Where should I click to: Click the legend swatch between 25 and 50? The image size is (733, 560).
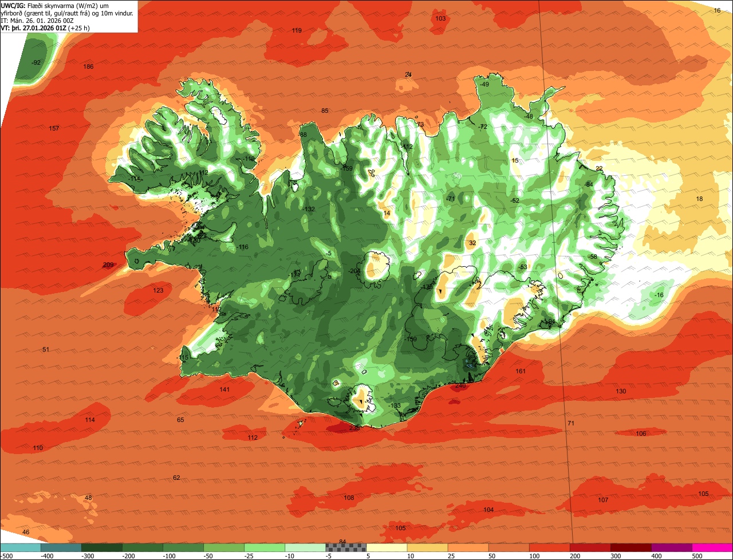(x=468, y=547)
